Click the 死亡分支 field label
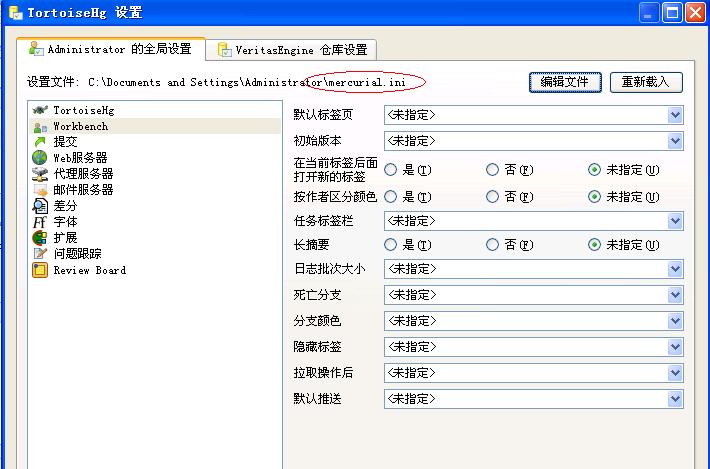 [317, 295]
